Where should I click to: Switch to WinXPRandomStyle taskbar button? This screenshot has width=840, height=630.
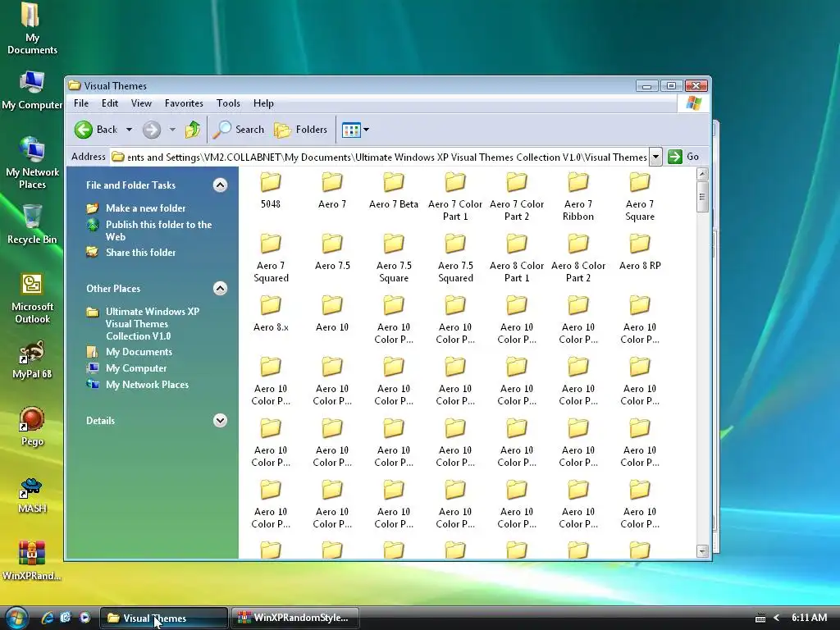pos(295,618)
